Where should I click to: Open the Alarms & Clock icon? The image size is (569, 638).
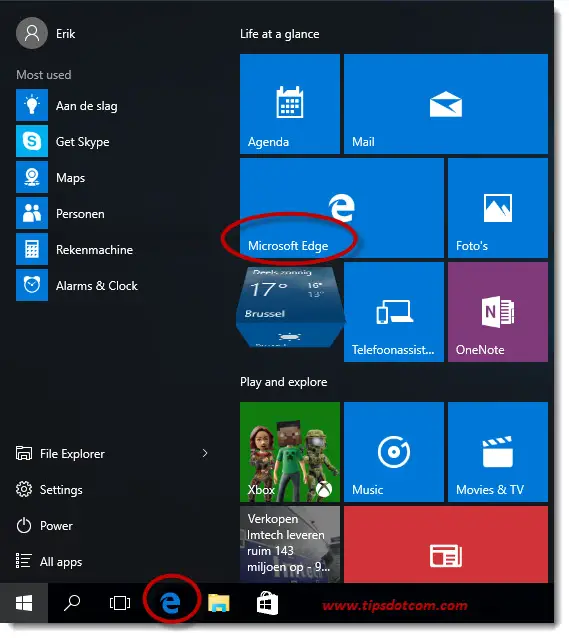32,285
